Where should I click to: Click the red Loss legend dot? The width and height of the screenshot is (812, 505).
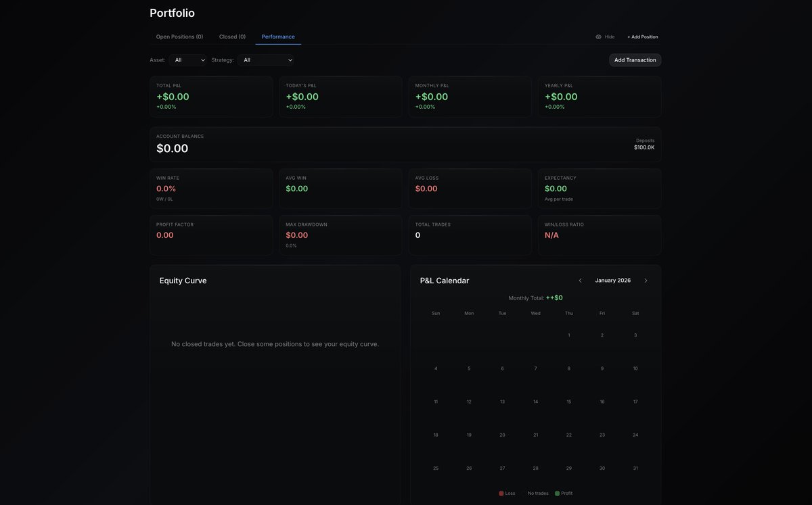tap(501, 493)
